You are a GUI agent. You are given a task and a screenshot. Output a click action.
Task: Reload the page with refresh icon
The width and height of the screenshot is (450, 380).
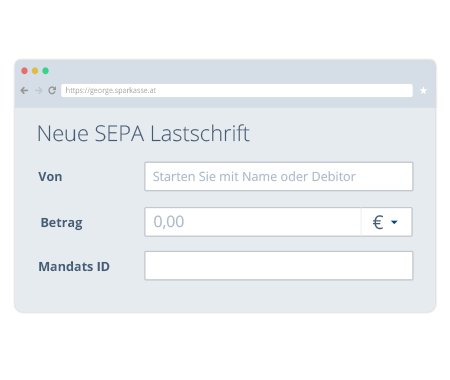[52, 90]
